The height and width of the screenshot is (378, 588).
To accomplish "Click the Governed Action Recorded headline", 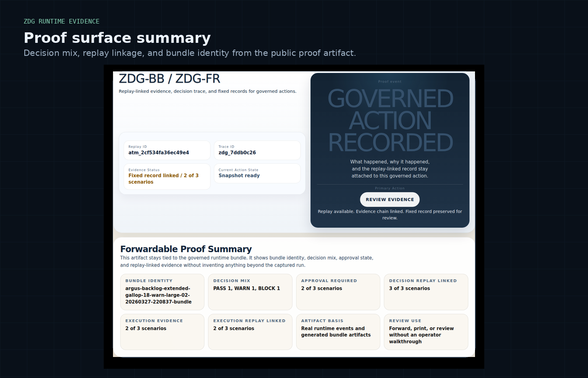I will coord(390,121).
